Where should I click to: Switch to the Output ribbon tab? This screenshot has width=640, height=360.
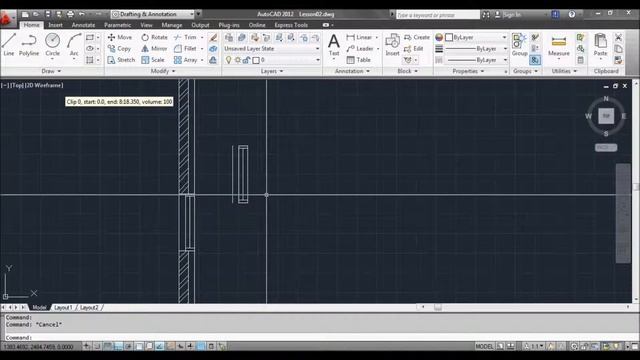click(x=200, y=25)
